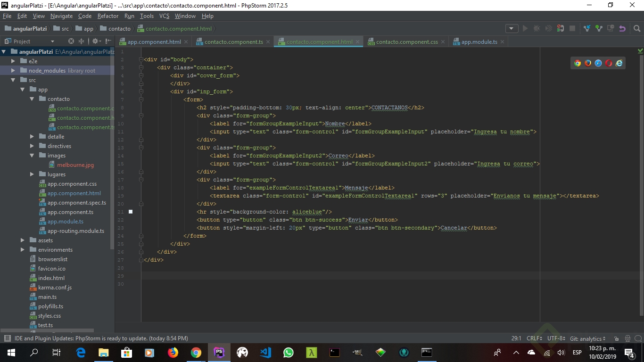Select app.module.ts in the project tree
The image size is (644, 362).
pos(65,222)
